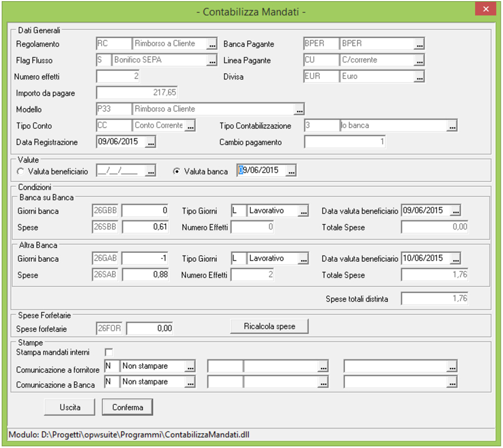The height and width of the screenshot is (448, 503).
Task: Open Comunicazione a fornitore print option lookup
Action: pyautogui.click(x=191, y=367)
